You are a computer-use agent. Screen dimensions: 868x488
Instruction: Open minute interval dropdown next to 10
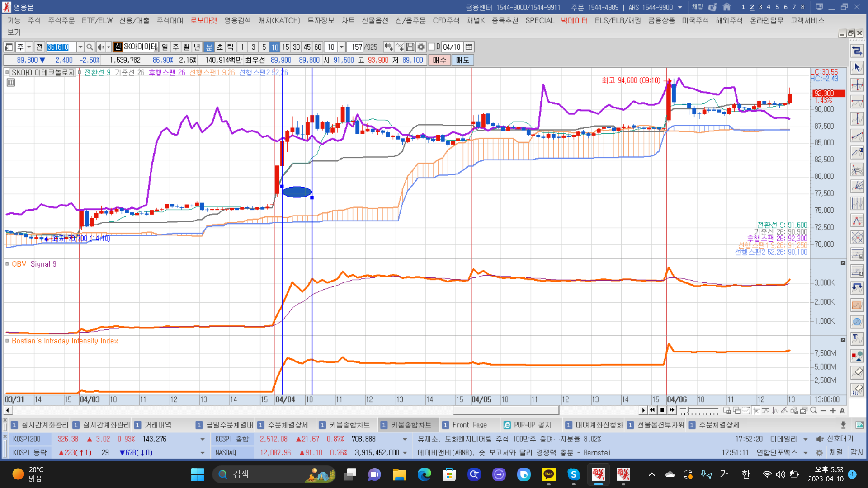tap(342, 47)
